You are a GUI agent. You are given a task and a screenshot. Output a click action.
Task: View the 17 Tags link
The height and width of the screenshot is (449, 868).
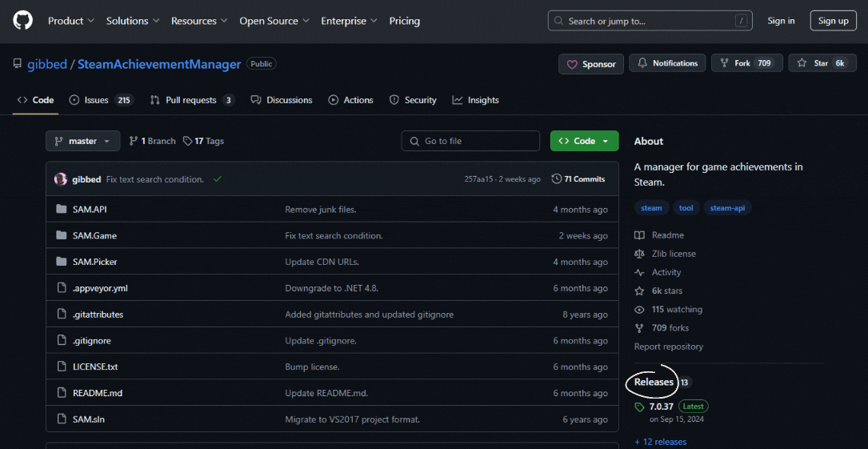coord(203,141)
